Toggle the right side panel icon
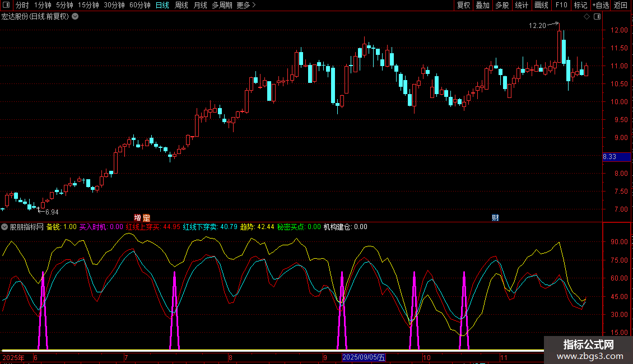 [x=596, y=17]
